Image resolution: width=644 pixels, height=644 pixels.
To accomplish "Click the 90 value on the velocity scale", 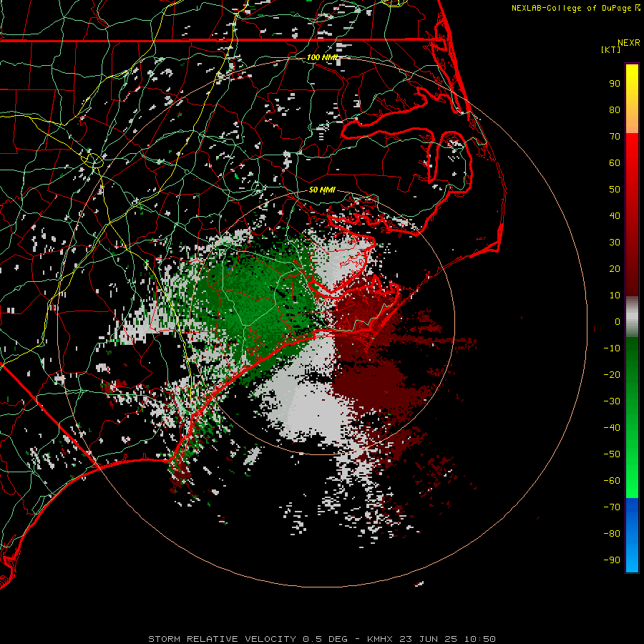I will click(x=615, y=84).
